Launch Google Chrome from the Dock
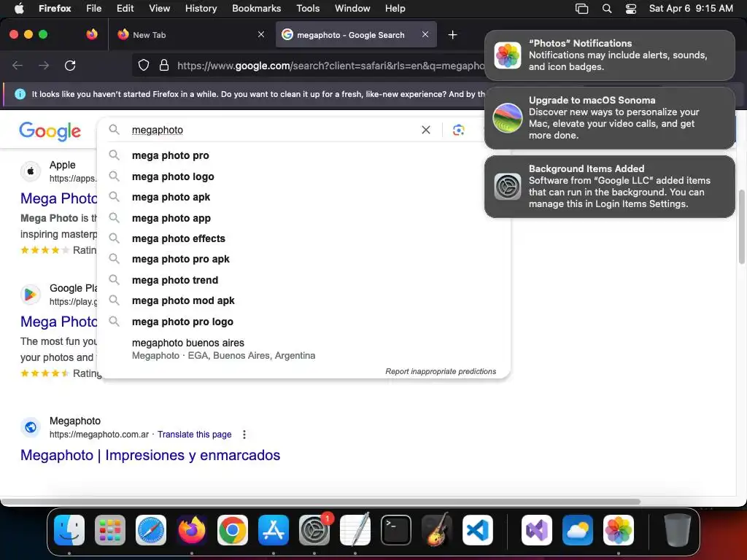 pyautogui.click(x=233, y=530)
